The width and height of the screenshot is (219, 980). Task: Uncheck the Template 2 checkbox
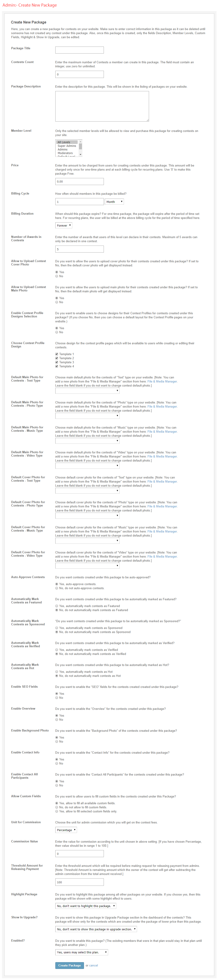point(57,358)
